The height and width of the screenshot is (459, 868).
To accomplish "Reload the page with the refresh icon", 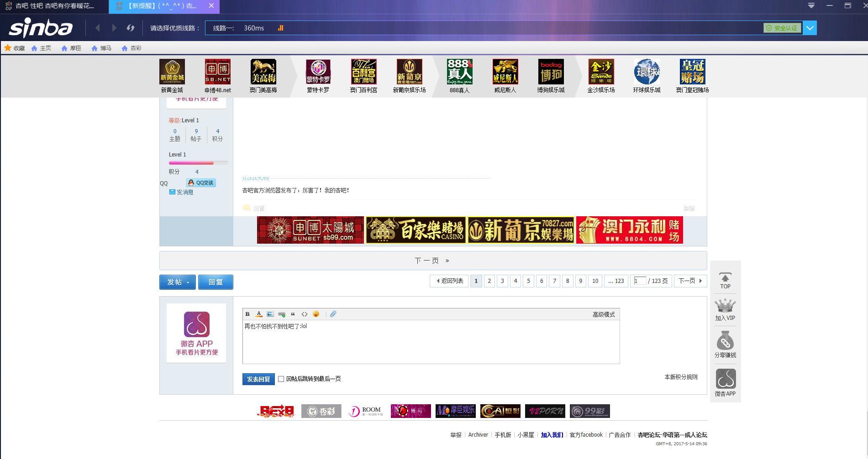I will pos(131,28).
